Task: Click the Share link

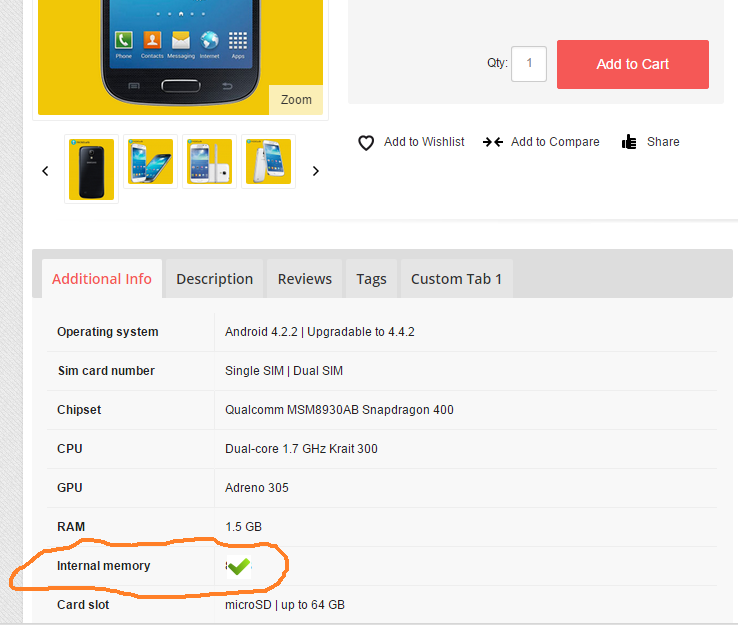Action: pos(663,142)
